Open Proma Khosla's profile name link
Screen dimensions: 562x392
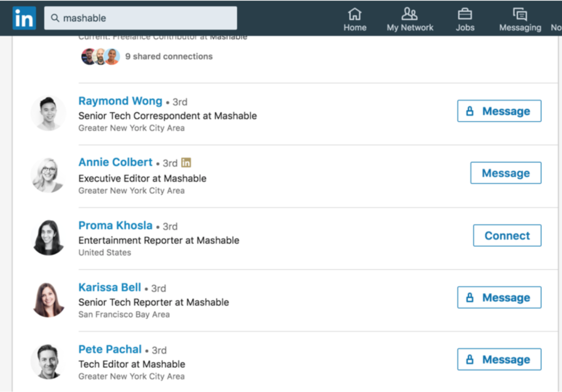click(115, 226)
